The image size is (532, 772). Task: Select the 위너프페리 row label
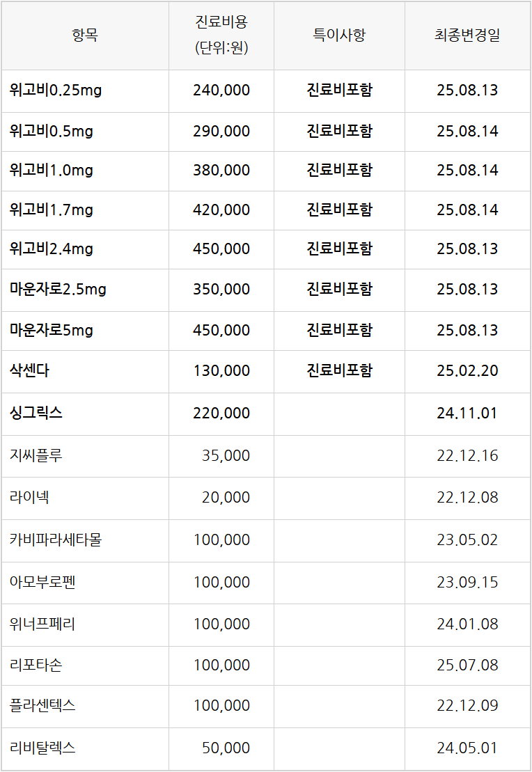click(x=42, y=624)
